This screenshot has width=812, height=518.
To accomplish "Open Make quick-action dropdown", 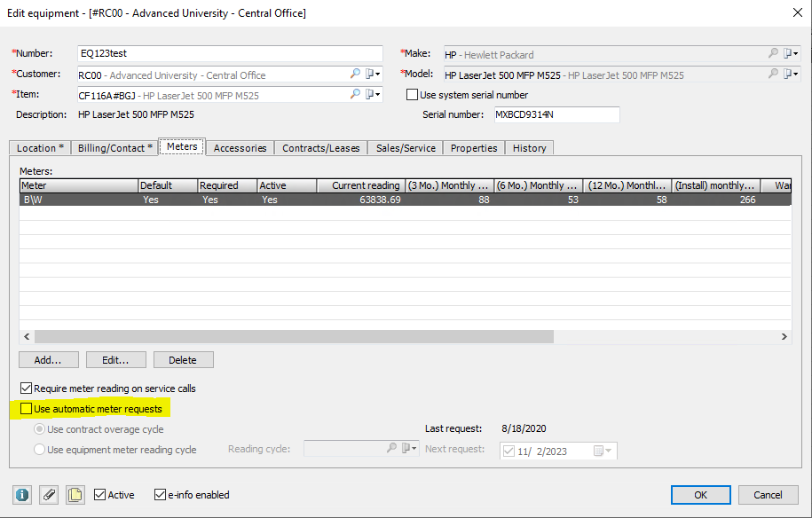I will [x=790, y=53].
